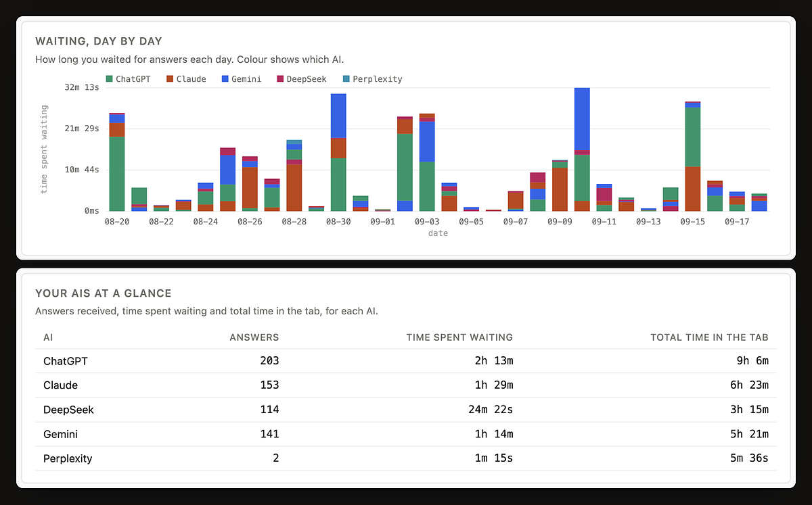
Task: Click the 5m 36s total tab time
Action: (x=749, y=458)
